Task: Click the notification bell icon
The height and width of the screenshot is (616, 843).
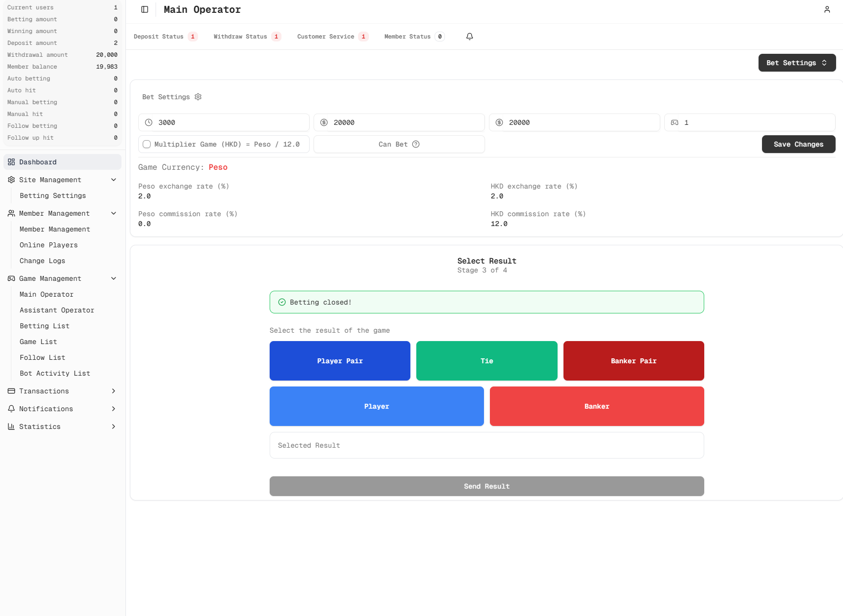Action: tap(469, 37)
